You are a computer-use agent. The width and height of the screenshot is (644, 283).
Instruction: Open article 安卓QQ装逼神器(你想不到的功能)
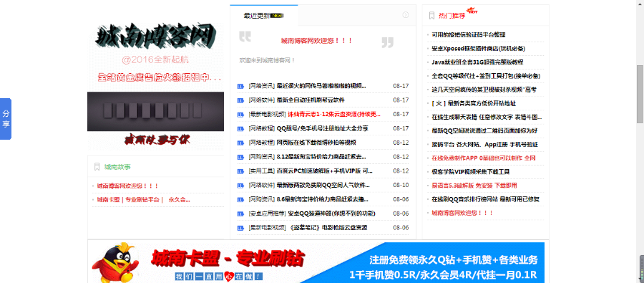pos(331,214)
